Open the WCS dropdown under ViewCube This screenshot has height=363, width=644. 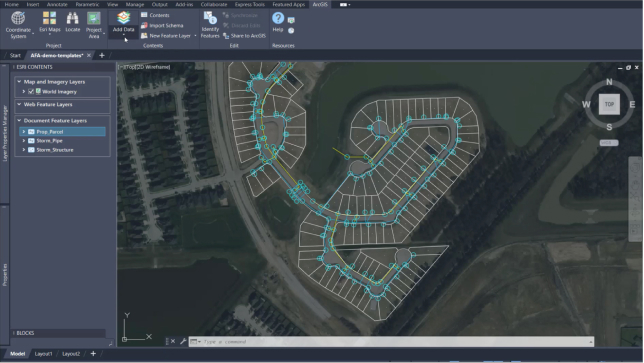click(x=609, y=143)
